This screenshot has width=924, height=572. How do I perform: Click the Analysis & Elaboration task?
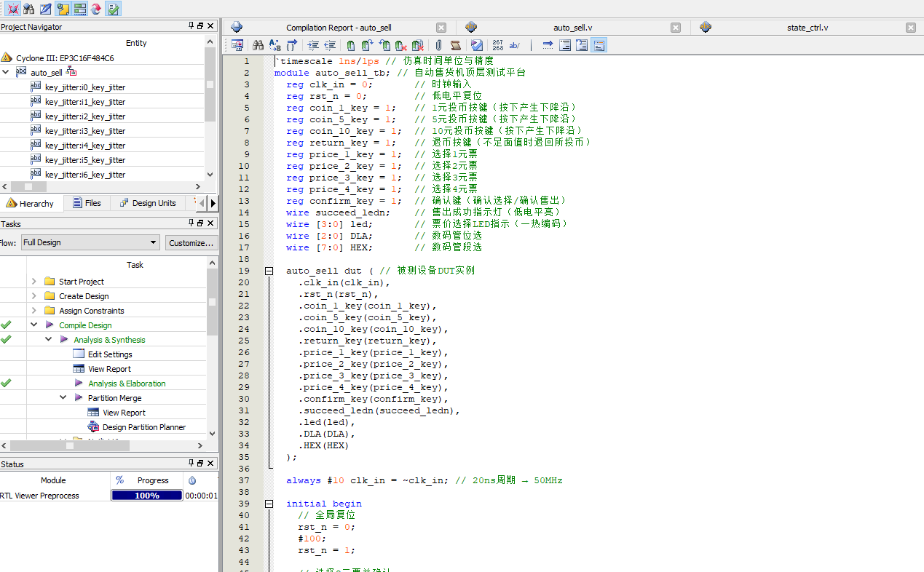pyautogui.click(x=127, y=384)
